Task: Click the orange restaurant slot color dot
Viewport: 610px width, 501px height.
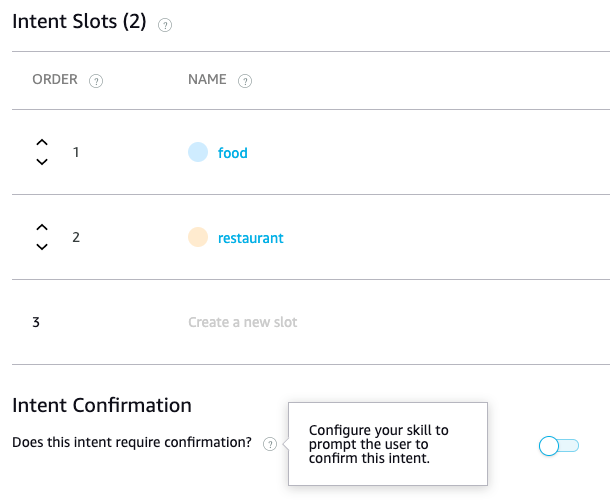Action: pyautogui.click(x=198, y=237)
